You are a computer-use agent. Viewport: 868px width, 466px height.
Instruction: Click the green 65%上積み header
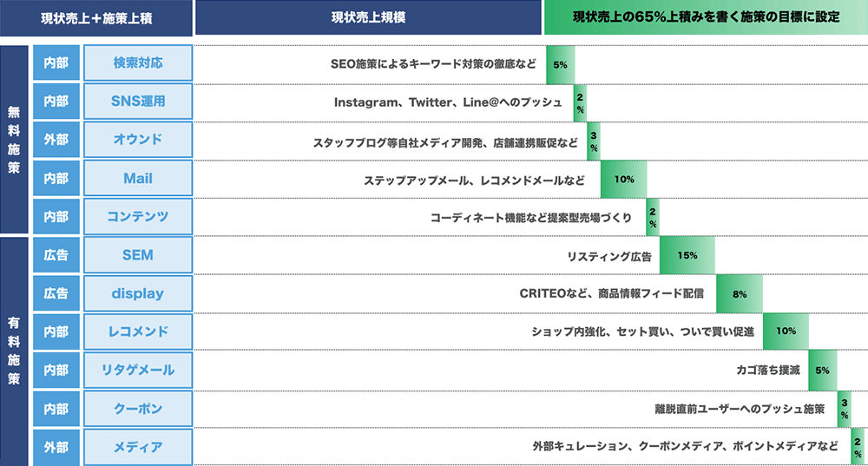point(706,17)
